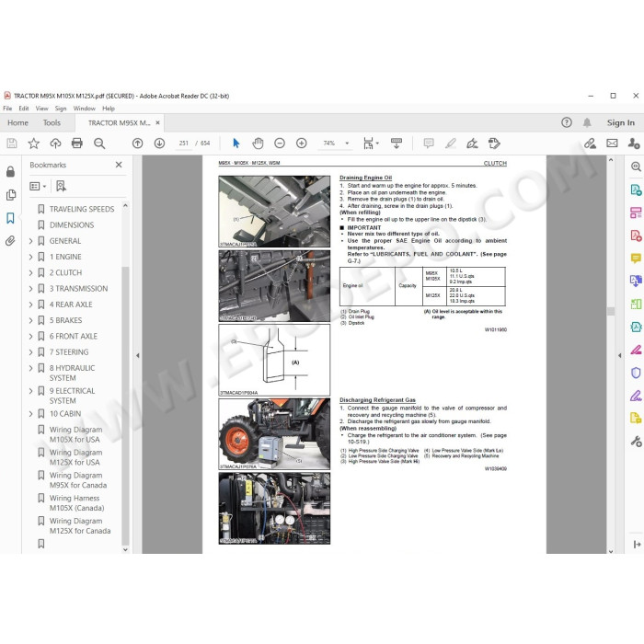Switch to the Tools tab
644x644 pixels.
[x=52, y=122]
